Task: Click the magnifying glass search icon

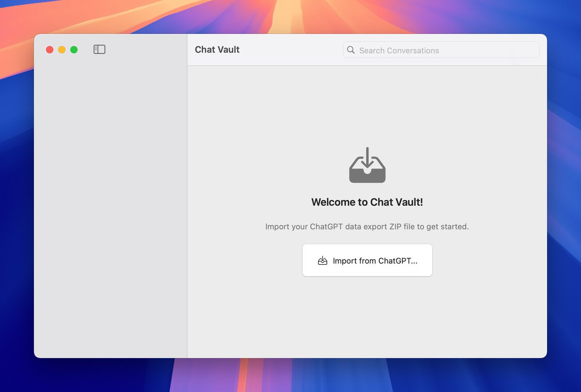Action: (x=351, y=50)
